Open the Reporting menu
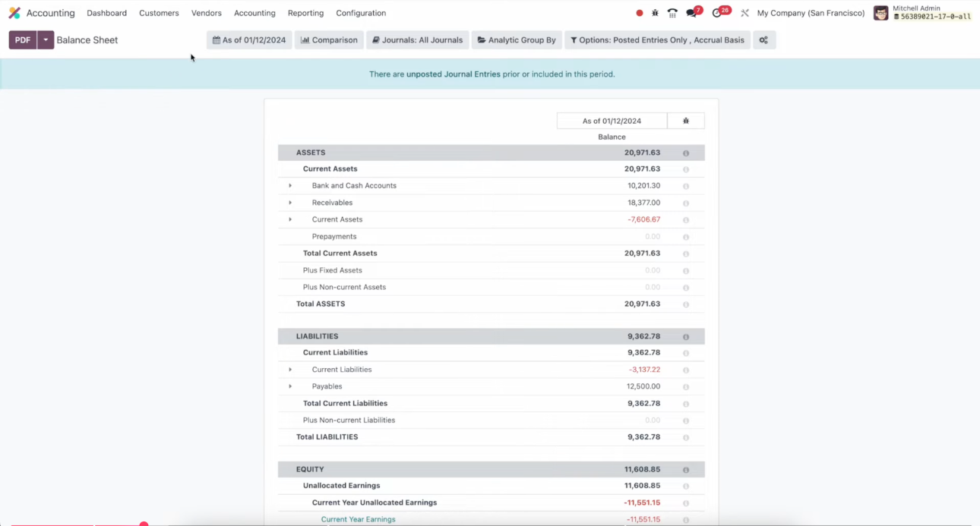Screen dimensions: 980x526 click(x=305, y=13)
